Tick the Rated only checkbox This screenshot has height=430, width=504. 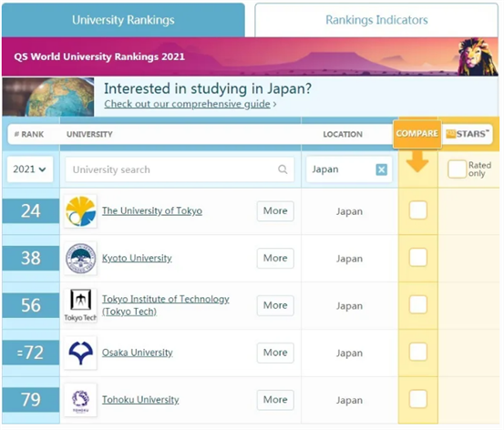457,169
